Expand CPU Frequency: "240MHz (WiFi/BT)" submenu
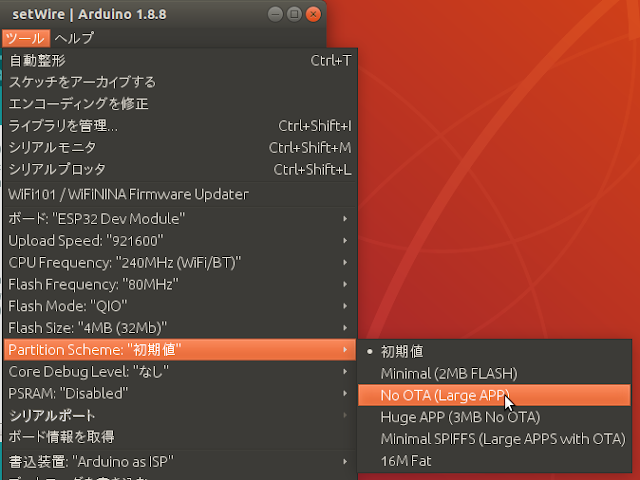This screenshot has width=640, height=480. tap(180, 262)
